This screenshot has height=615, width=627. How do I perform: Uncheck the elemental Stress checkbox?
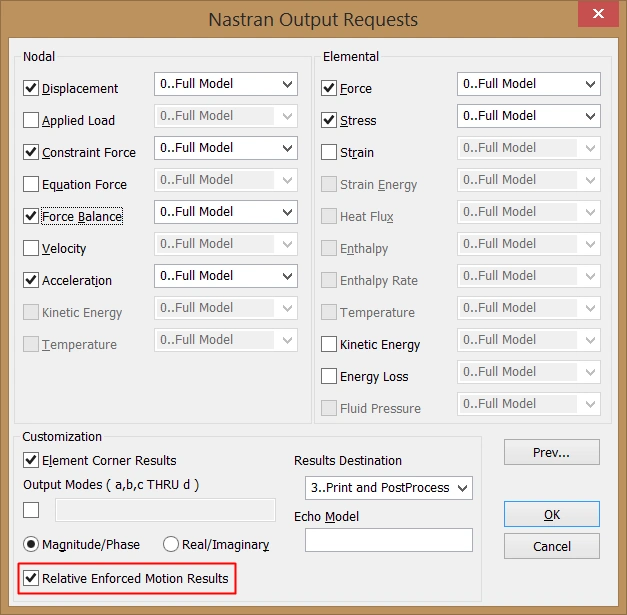click(x=329, y=120)
